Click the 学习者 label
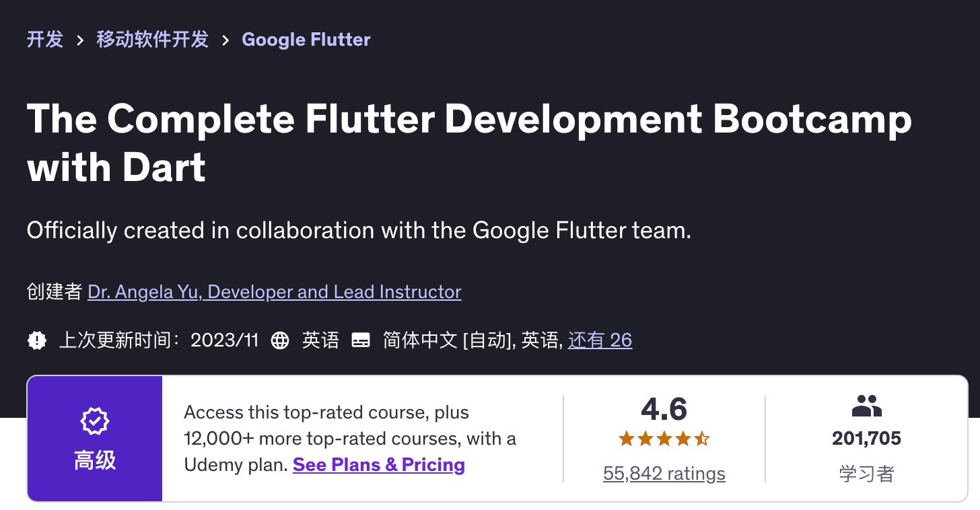Screen dimensions: 980x510 point(866,474)
